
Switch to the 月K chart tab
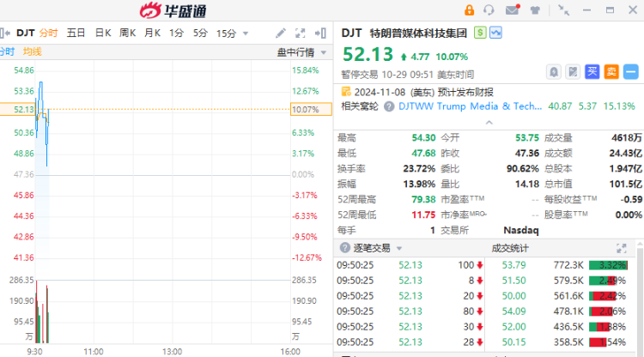[152, 33]
